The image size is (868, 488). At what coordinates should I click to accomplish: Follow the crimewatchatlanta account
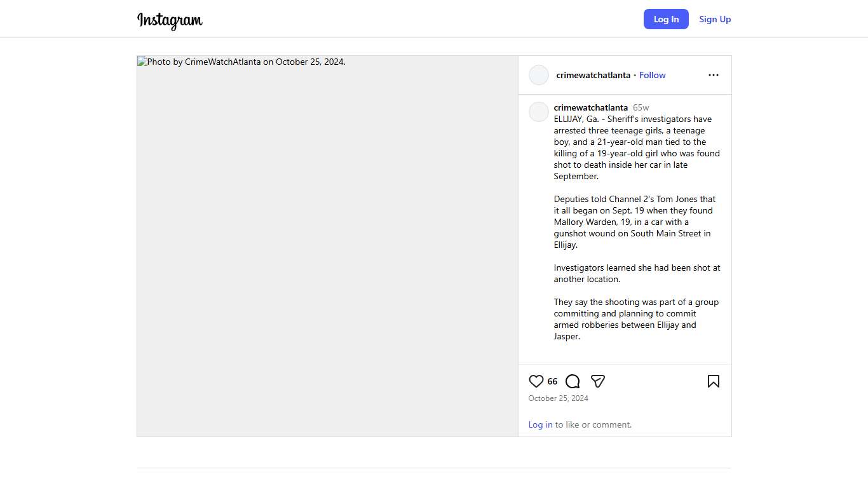[652, 75]
